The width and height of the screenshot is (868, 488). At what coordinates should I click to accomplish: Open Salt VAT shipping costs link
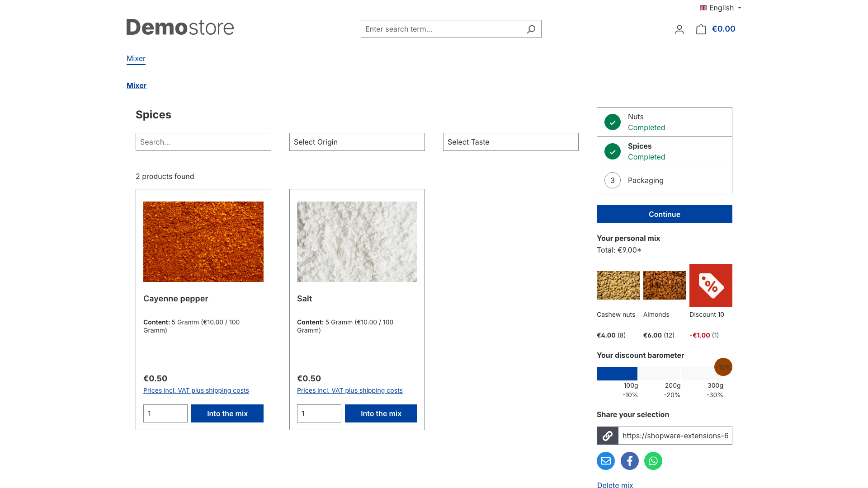point(350,390)
